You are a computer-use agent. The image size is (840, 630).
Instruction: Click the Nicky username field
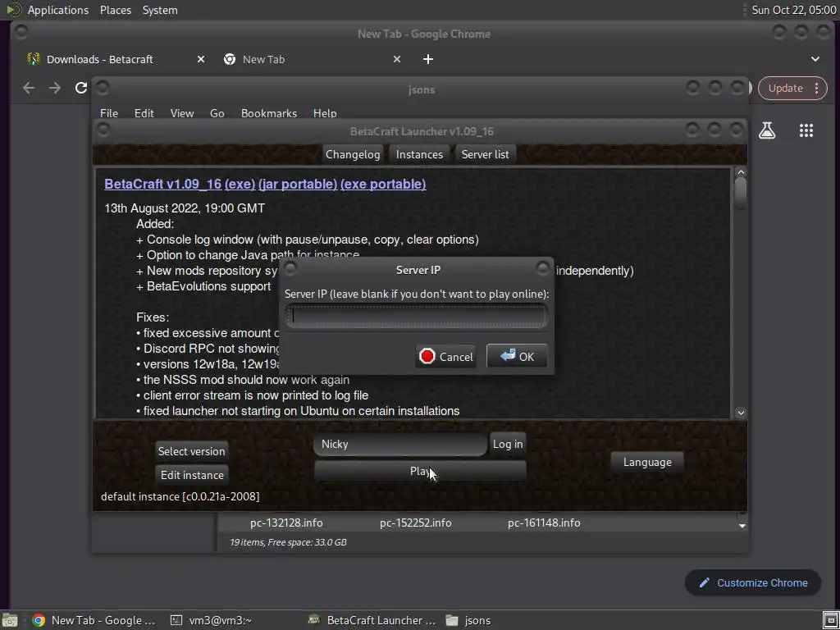pyautogui.click(x=400, y=444)
